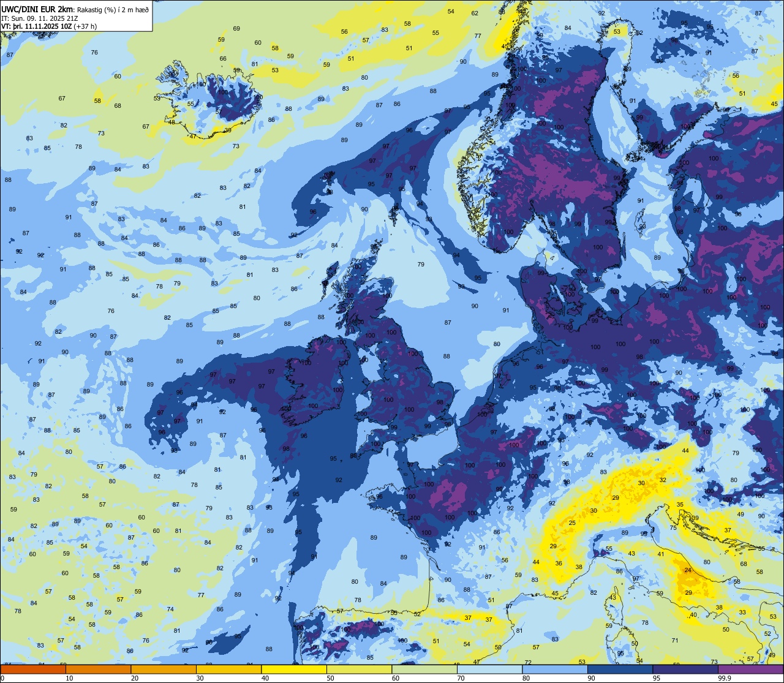The image size is (784, 683).
Task: Click the '25' value in the yellow Alpine band
Action: 572,523
